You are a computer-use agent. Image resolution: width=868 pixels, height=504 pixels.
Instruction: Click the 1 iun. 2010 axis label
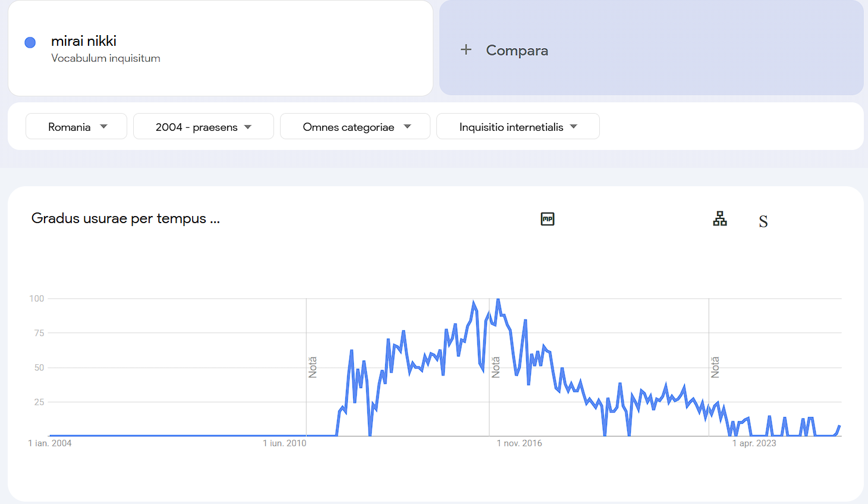tap(285, 443)
